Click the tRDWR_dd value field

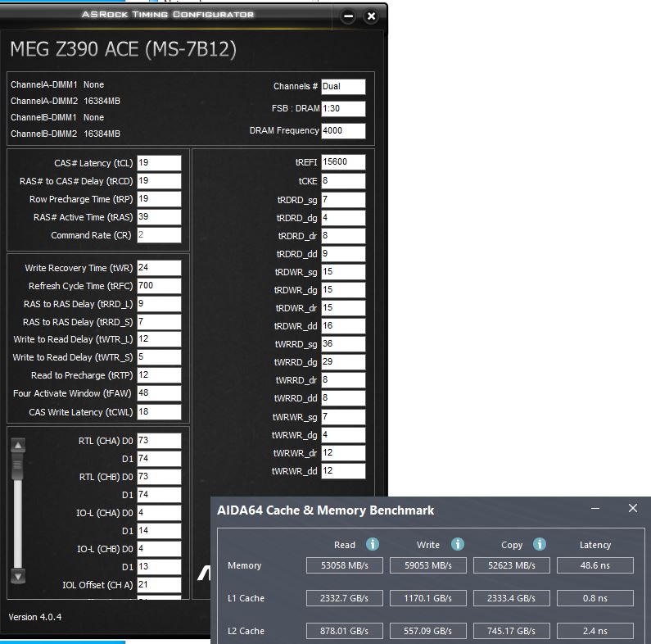click(x=343, y=326)
